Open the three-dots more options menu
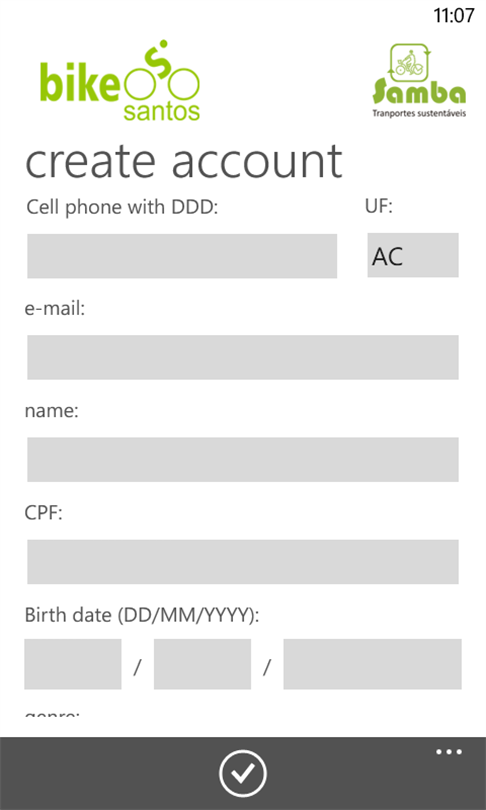 (449, 752)
